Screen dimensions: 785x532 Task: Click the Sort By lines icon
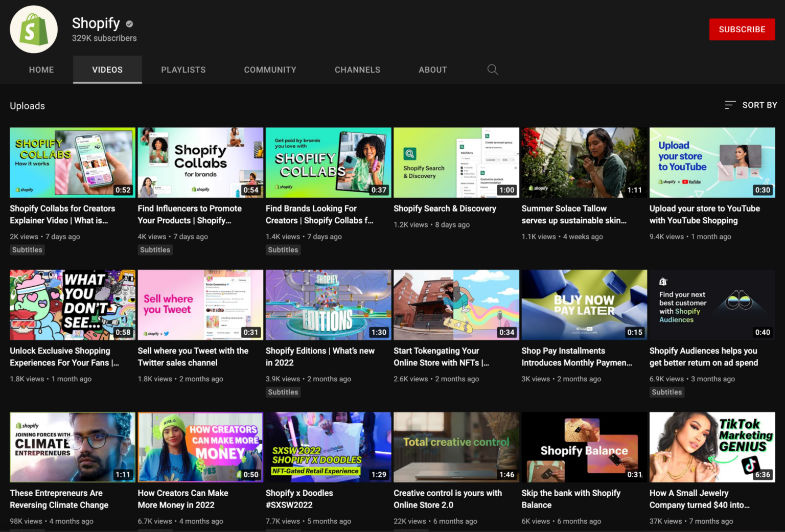(x=730, y=105)
